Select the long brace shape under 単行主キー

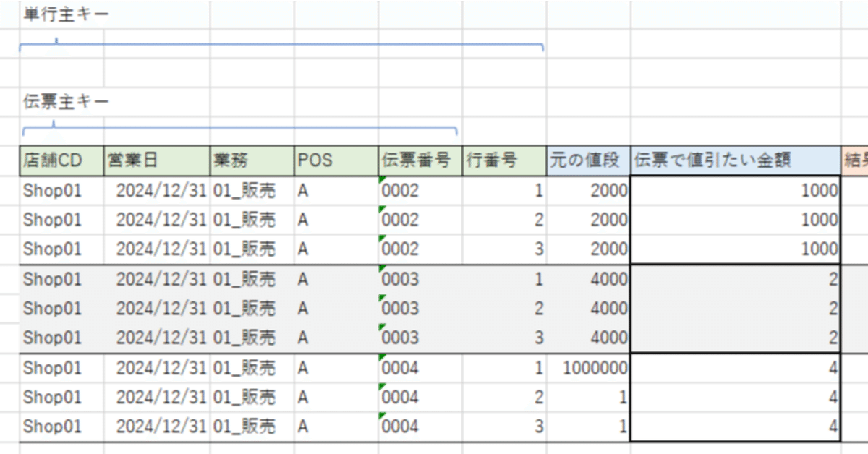click(x=282, y=46)
